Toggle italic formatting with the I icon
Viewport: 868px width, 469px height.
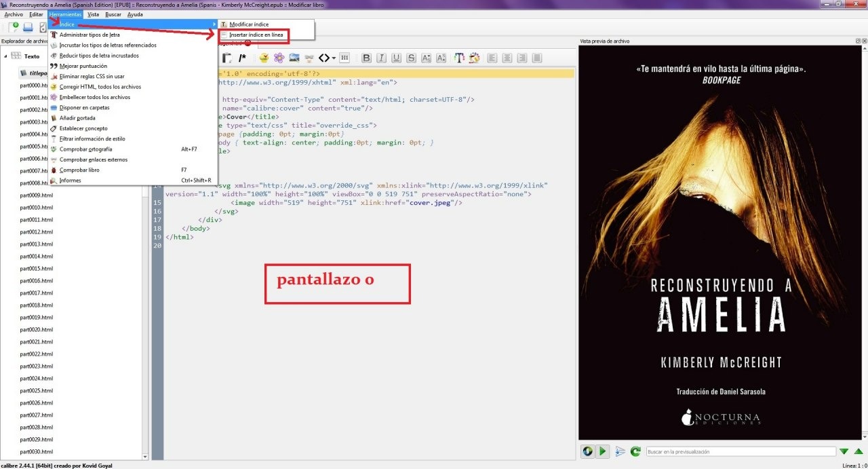pos(381,58)
